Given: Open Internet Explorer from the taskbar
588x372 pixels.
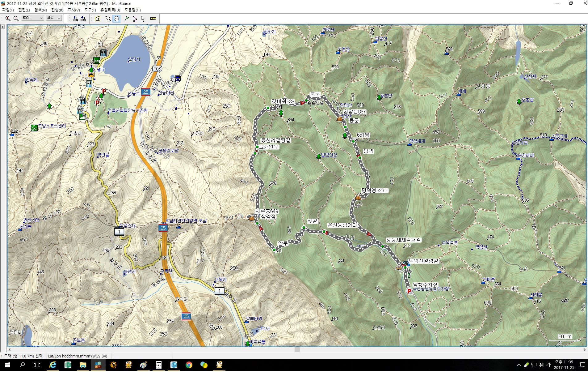Looking at the screenshot, I should [x=53, y=365].
